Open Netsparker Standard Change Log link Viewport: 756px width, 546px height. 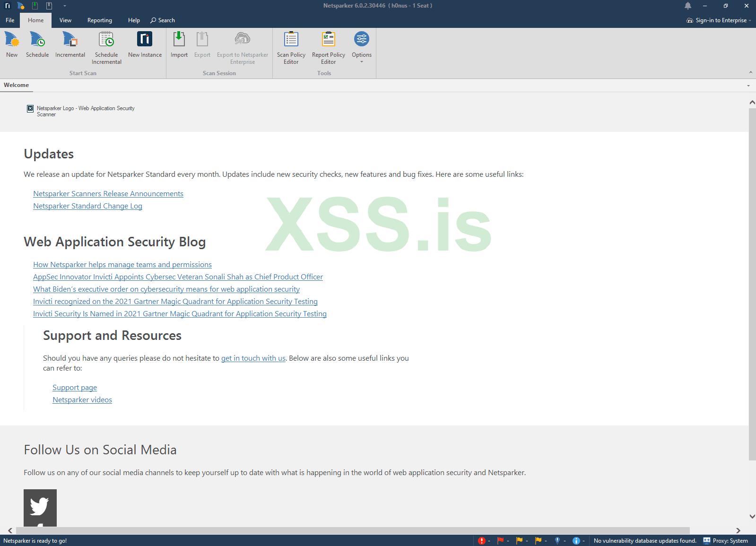point(87,206)
